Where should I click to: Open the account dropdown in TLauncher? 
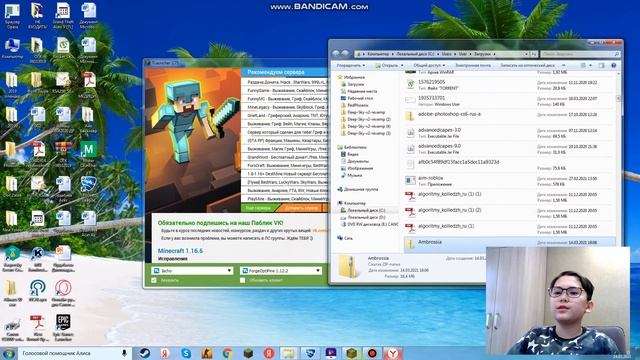tap(193, 271)
